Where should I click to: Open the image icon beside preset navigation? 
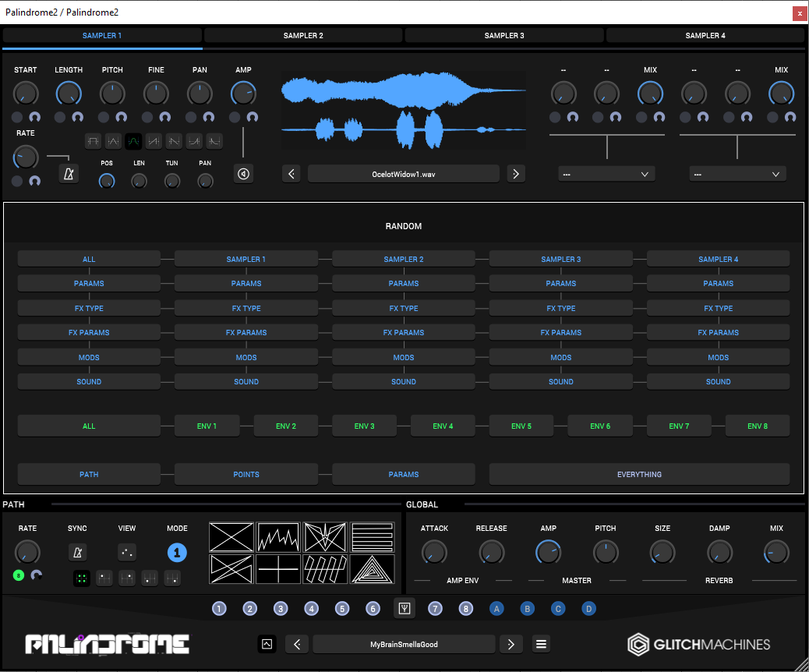click(267, 644)
